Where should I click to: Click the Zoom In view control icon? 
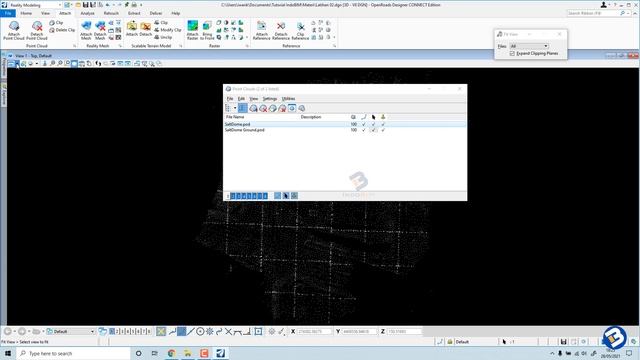tap(52, 64)
